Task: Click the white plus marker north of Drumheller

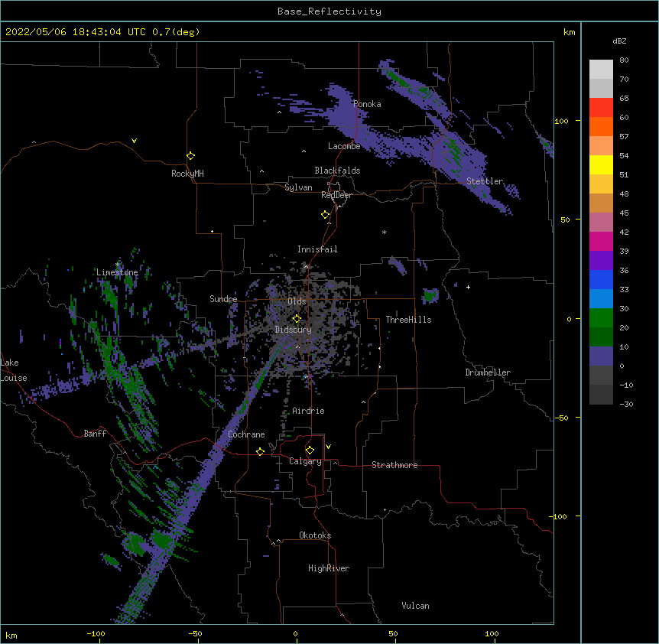Action: tap(468, 287)
